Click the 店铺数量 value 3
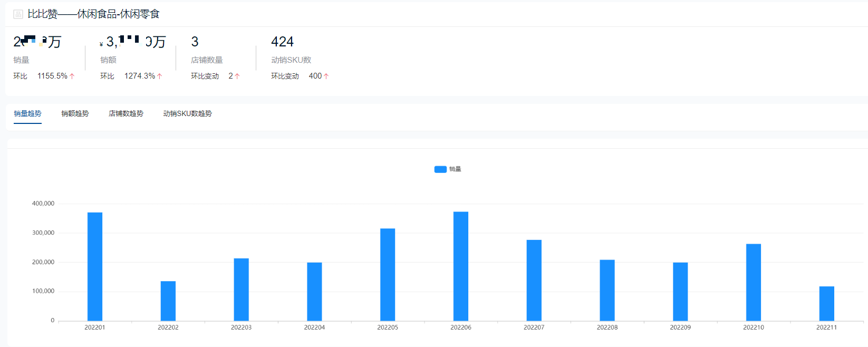868x347 pixels. pyautogui.click(x=195, y=42)
